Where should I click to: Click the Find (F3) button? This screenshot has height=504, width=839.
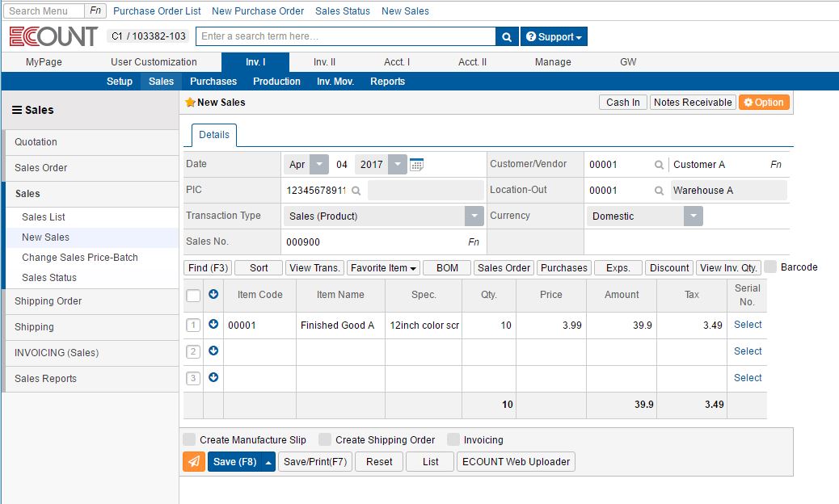[208, 268]
